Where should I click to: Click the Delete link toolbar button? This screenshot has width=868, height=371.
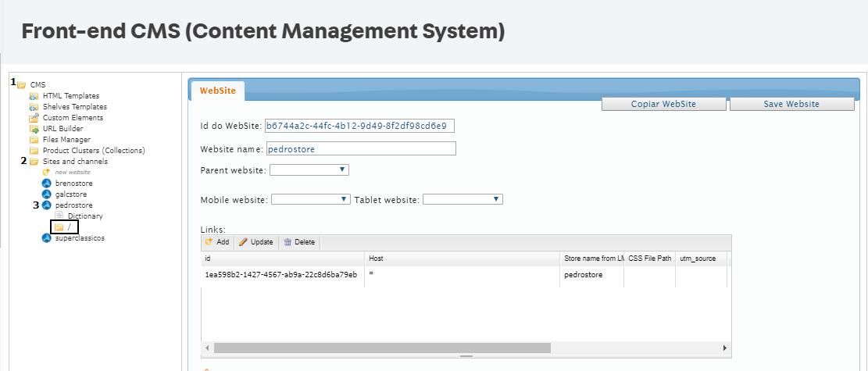click(299, 242)
